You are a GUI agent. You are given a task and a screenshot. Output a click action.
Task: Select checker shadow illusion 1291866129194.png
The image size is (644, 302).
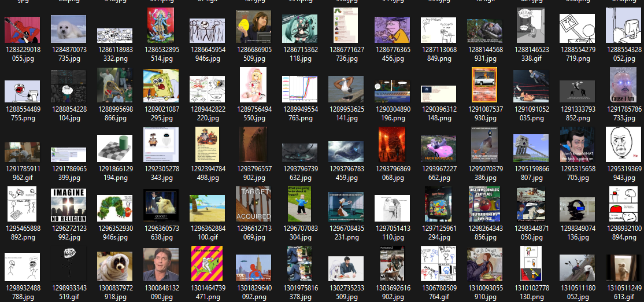114,148
